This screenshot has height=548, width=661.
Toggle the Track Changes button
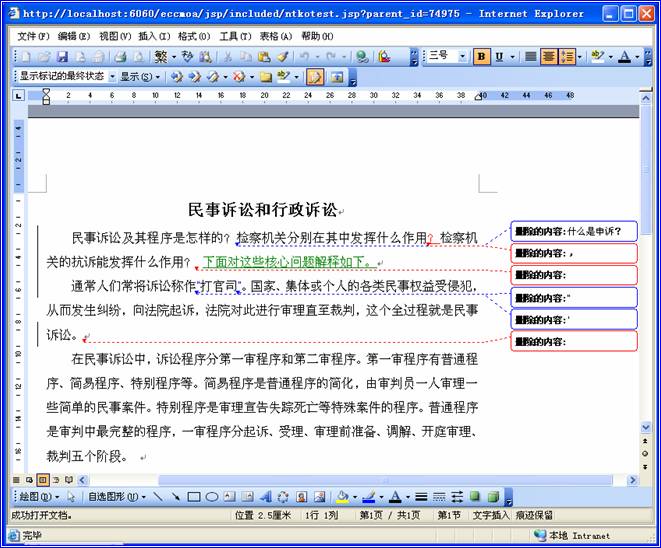click(314, 76)
